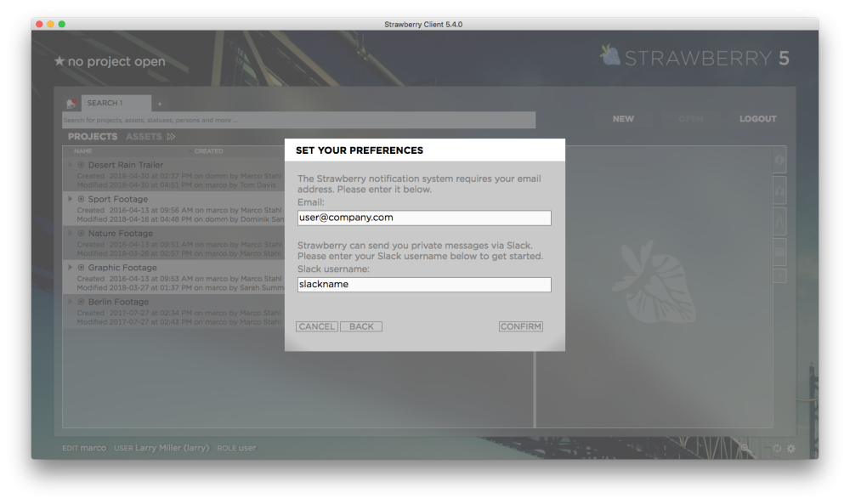Image resolution: width=850 pixels, height=504 pixels.
Task: Open settings gear at bottom right
Action: click(x=791, y=449)
